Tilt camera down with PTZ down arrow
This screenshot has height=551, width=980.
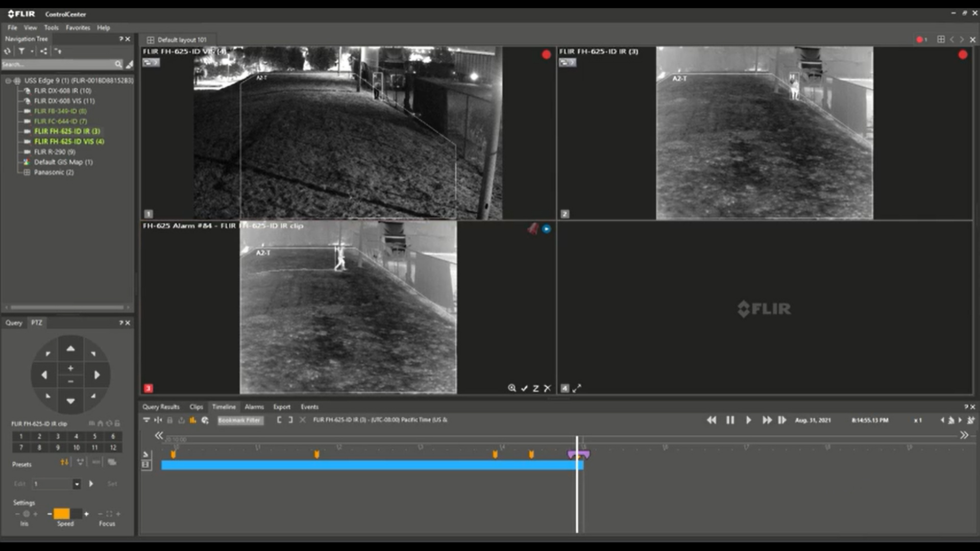pos(70,401)
